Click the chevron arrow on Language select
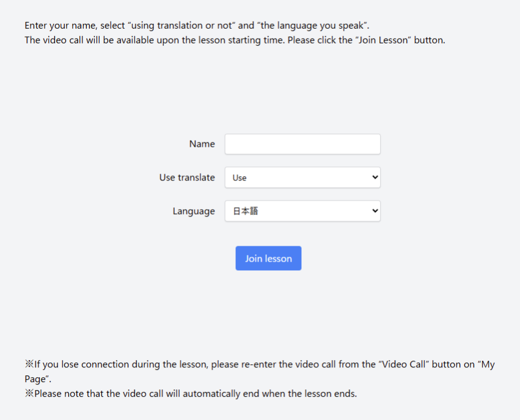Viewport: 520px width, 420px height. 375,212
